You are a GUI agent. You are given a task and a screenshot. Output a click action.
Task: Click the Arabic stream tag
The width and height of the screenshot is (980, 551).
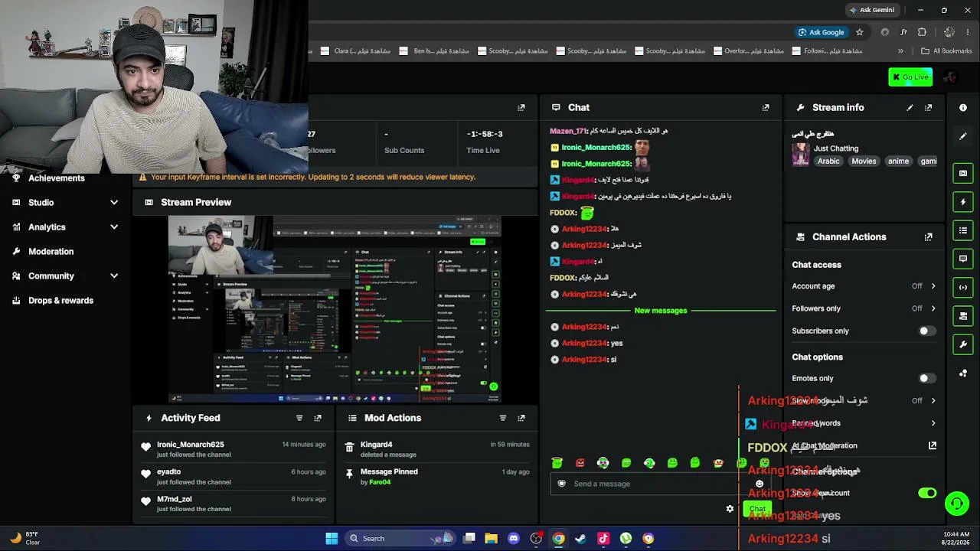(828, 161)
